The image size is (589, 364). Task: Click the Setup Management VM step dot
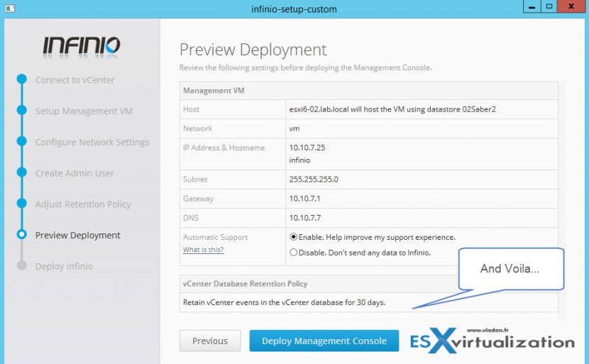(22, 110)
